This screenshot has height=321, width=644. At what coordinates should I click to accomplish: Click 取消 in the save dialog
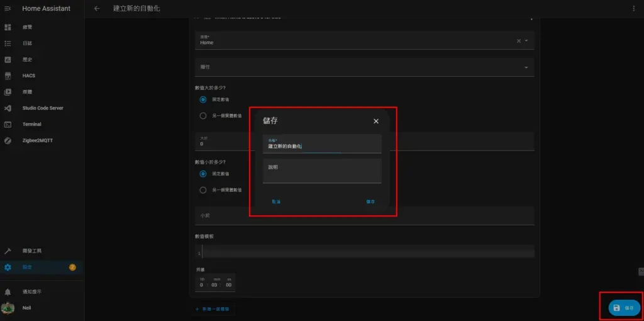click(x=276, y=201)
